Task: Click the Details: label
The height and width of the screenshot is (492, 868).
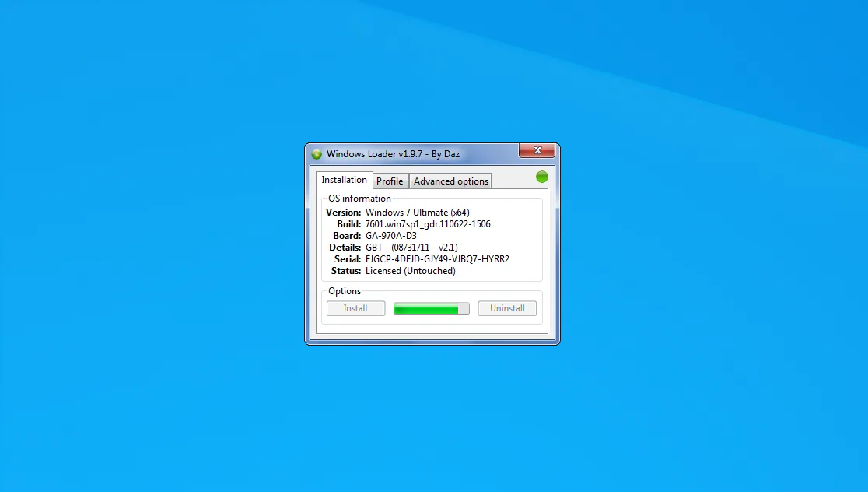Action: coord(345,247)
